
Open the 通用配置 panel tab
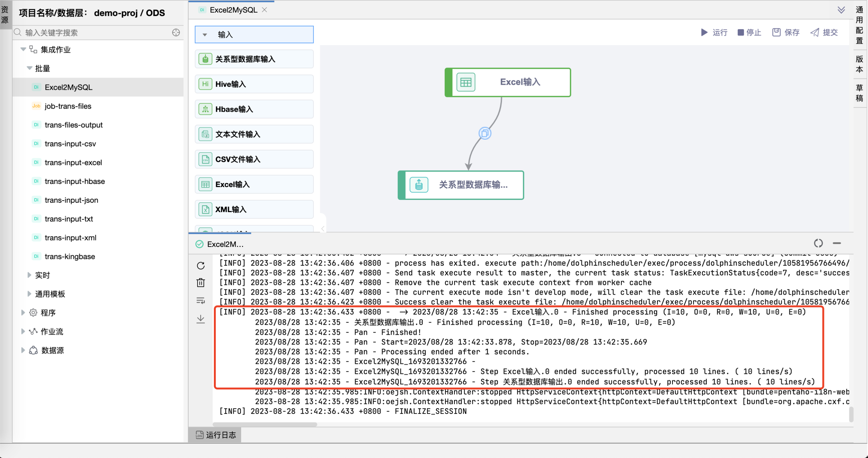coord(859,23)
